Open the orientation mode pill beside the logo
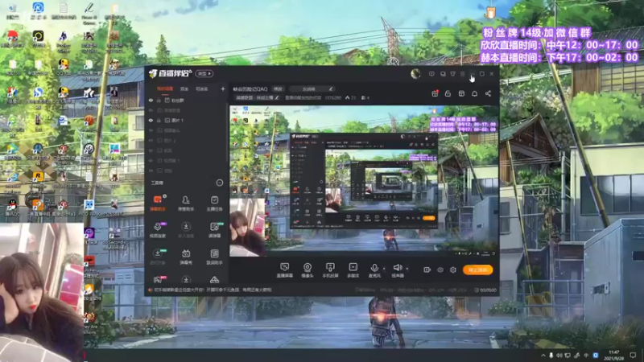Image resolution: width=644 pixels, height=362 pixels. coord(204,73)
